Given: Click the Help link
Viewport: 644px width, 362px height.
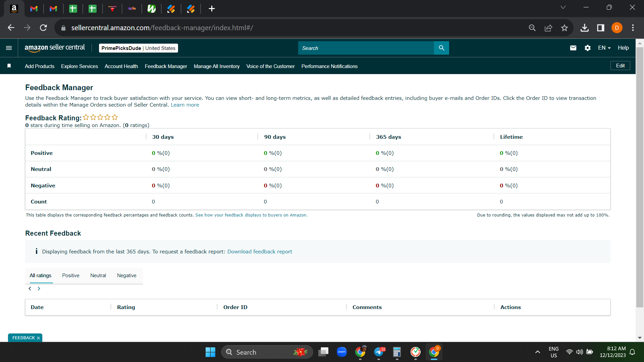Looking at the screenshot, I should click(x=623, y=48).
